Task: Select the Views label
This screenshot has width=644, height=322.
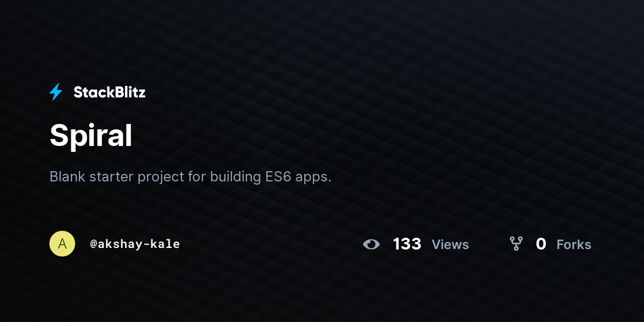Action: click(x=450, y=245)
